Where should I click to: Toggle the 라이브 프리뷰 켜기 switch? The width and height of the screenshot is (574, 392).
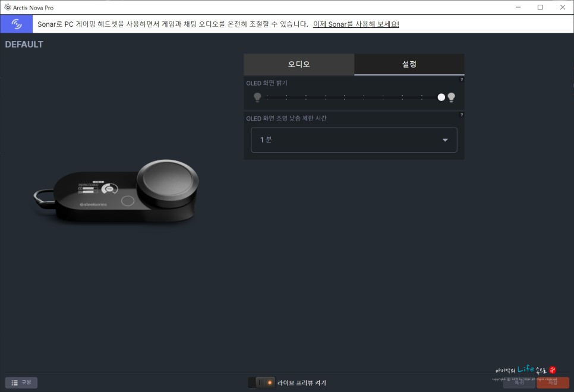click(261, 382)
